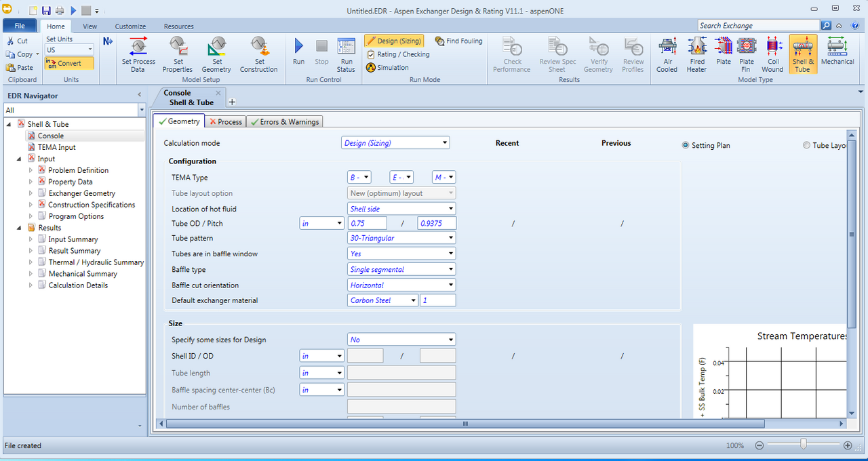Select the Tube Layout radio button

(806, 145)
